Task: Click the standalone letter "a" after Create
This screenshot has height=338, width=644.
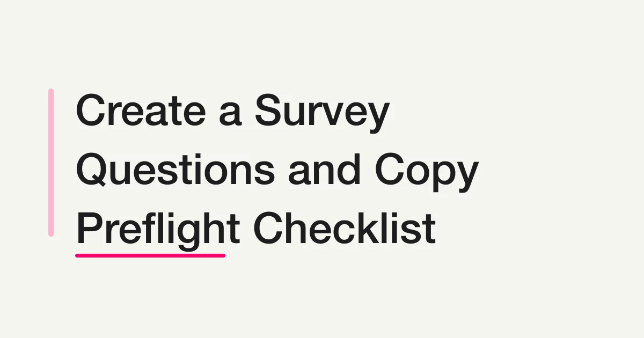Action: 230,115
